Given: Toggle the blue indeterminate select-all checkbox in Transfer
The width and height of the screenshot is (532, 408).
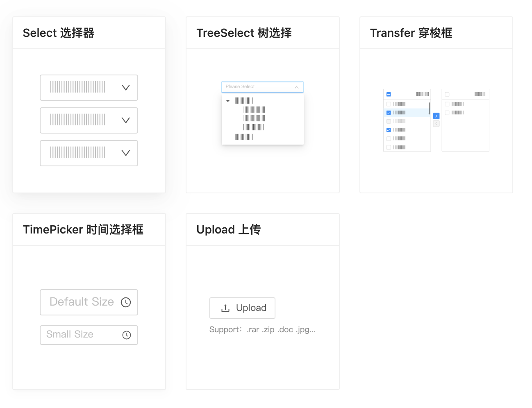Looking at the screenshot, I should pyautogui.click(x=389, y=94).
